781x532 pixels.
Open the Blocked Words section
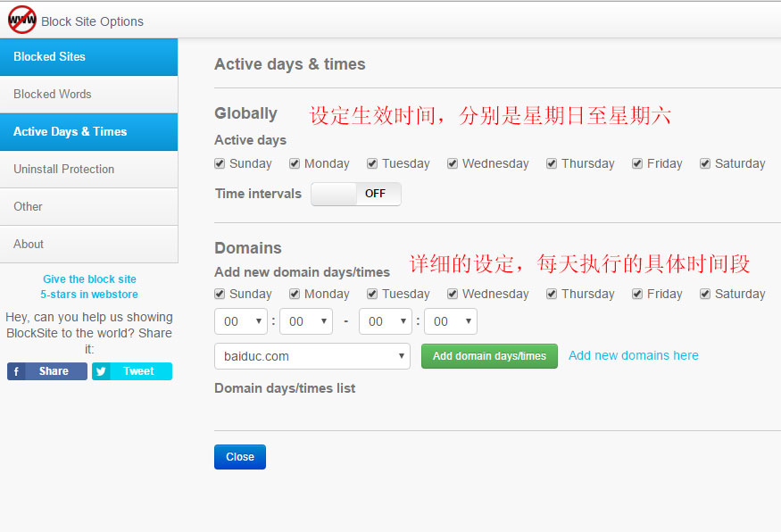coord(88,94)
